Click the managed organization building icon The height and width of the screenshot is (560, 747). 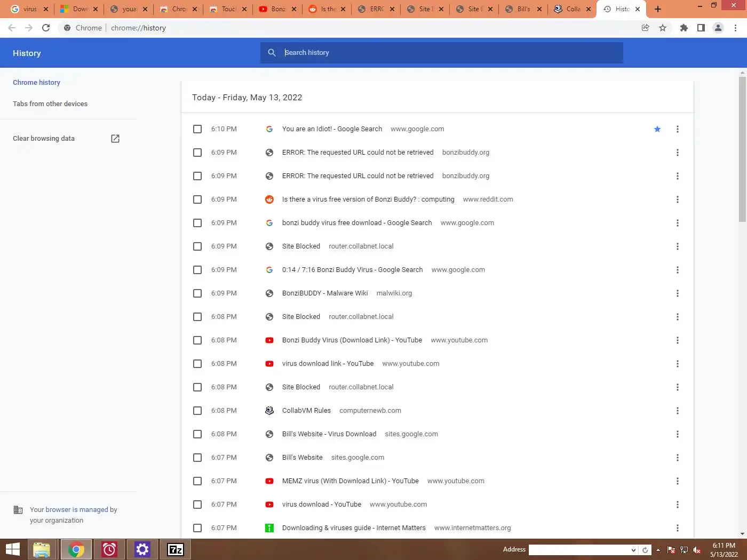[x=18, y=510]
